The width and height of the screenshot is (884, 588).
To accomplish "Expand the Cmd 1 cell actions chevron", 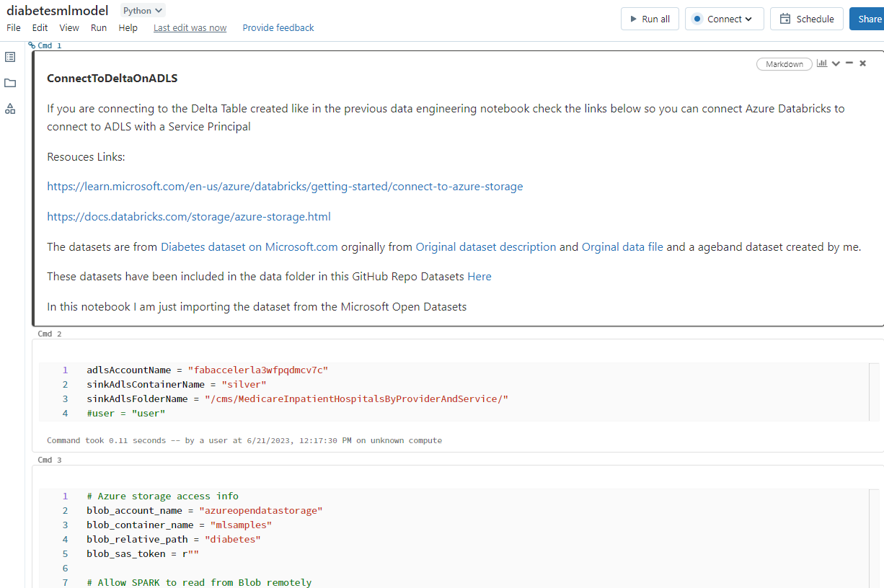I will (x=836, y=63).
